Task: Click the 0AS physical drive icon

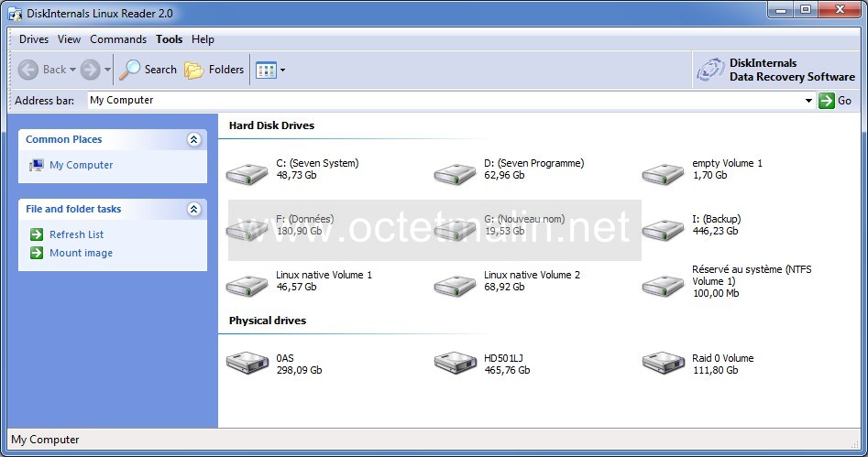Action: click(247, 363)
